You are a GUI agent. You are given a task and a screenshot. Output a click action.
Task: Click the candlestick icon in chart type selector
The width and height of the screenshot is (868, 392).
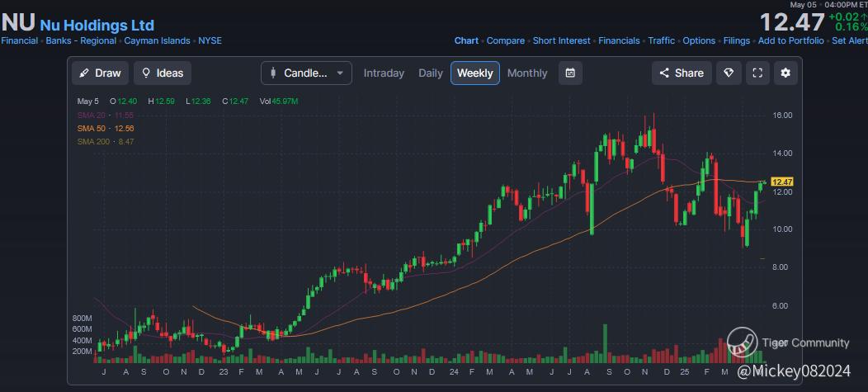click(273, 73)
